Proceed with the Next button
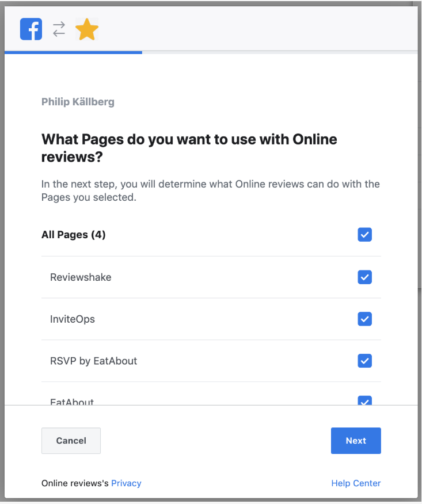 (356, 441)
